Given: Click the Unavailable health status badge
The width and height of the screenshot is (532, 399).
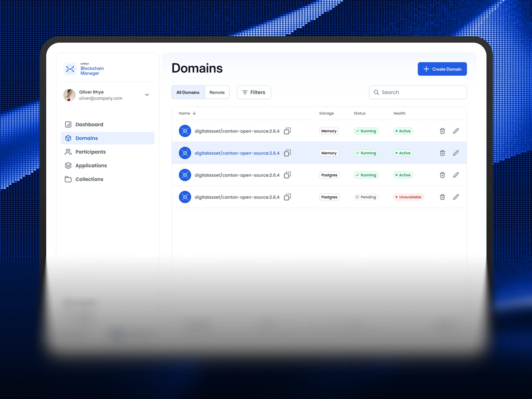Looking at the screenshot, I should (408, 197).
